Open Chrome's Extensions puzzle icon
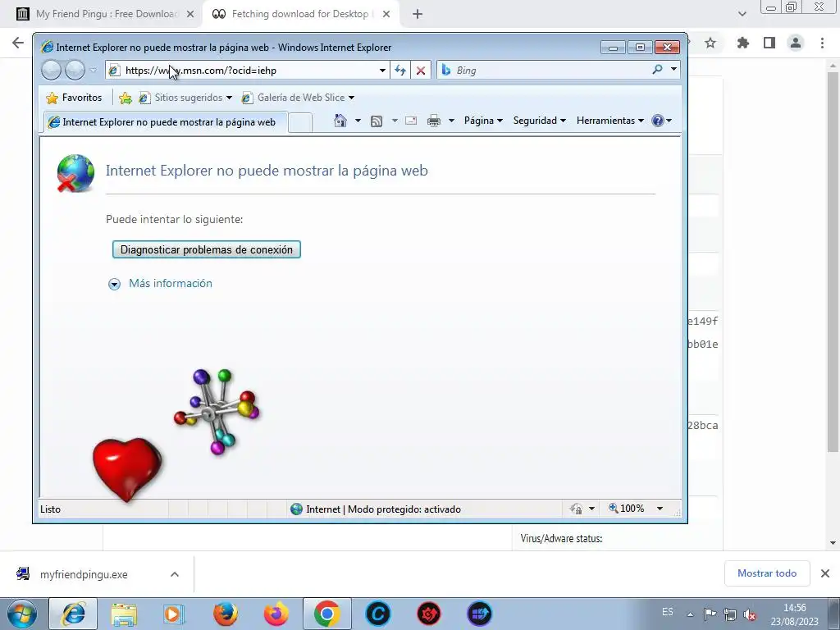The image size is (840, 630). tap(743, 43)
